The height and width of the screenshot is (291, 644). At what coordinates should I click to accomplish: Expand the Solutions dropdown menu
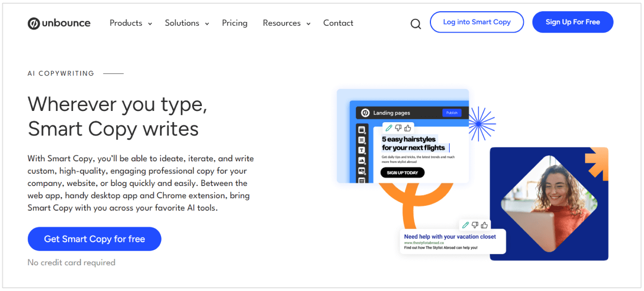186,23
